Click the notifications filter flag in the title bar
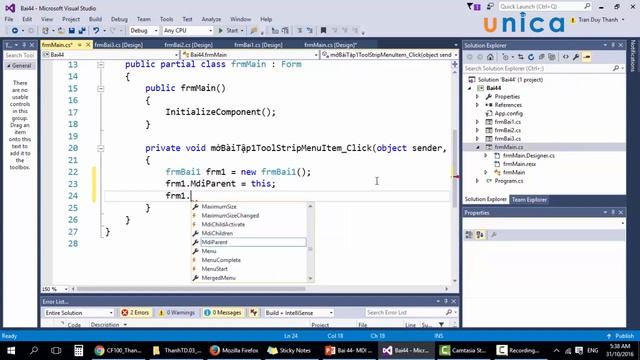The image size is (640, 360). coord(473,7)
